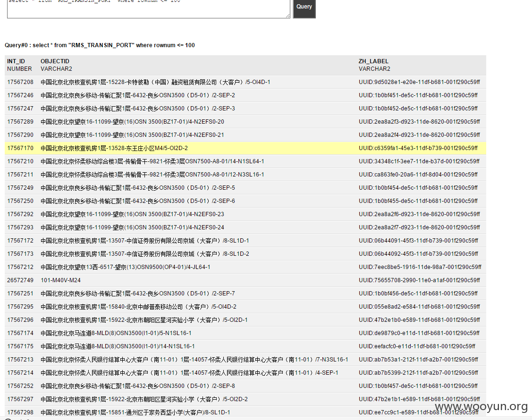
Task: Select INT_ID cell 17567251
Action: (20, 294)
